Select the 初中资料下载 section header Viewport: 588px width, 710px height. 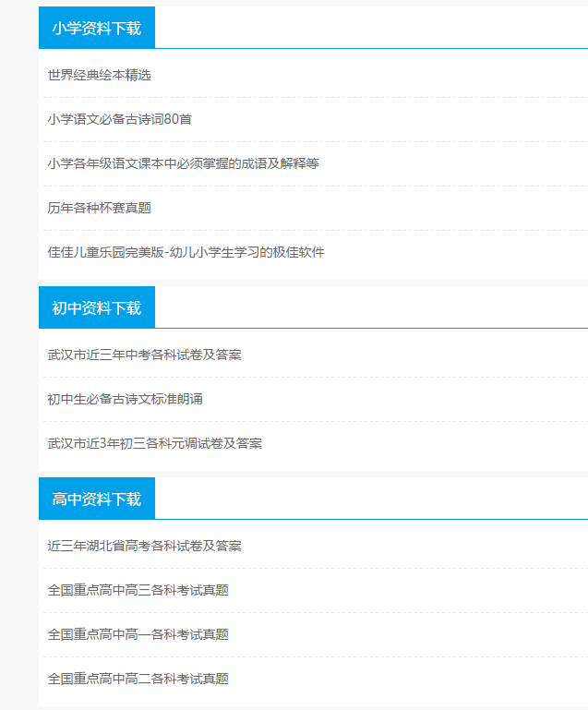click(97, 307)
